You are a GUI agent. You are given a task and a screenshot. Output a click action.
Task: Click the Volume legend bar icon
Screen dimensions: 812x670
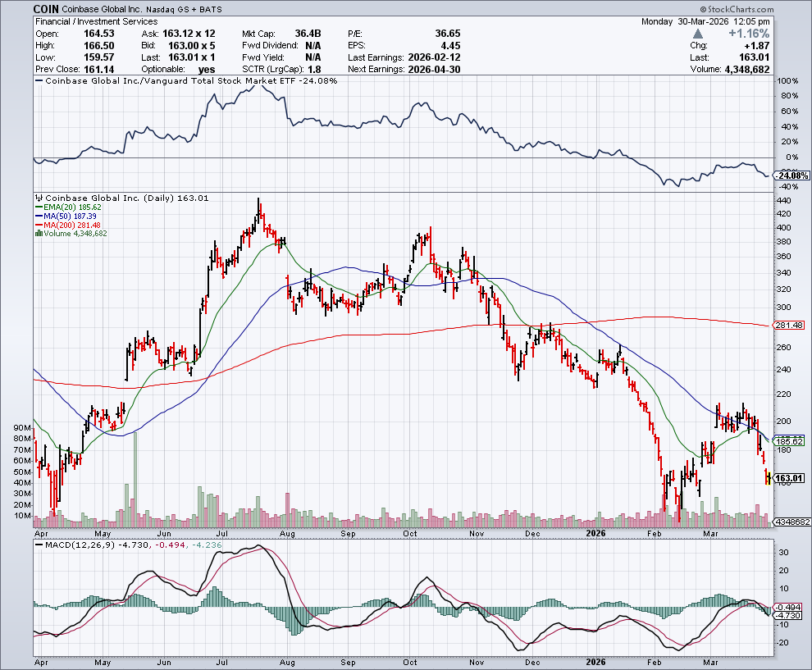pos(37,234)
